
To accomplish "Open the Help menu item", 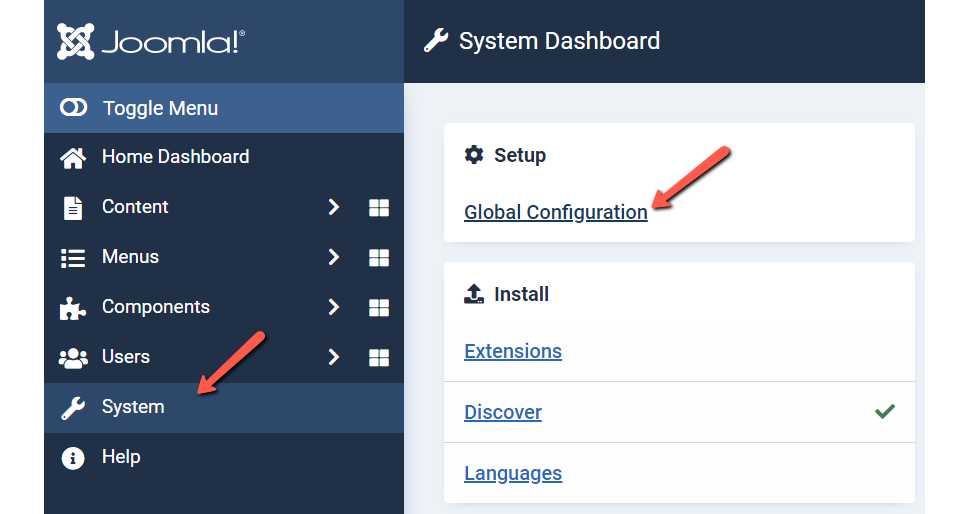I will click(121, 457).
